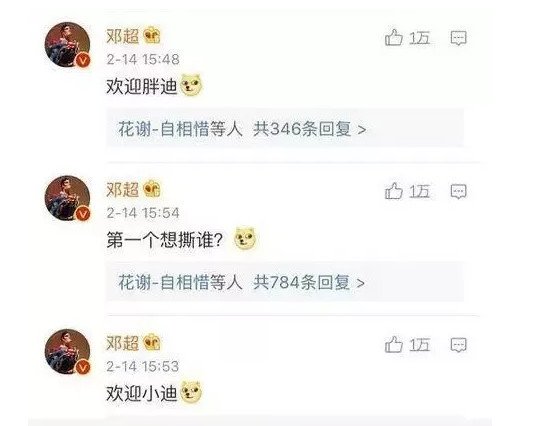
Task: Open 邓超 username link on first comment
Action: (x=123, y=36)
